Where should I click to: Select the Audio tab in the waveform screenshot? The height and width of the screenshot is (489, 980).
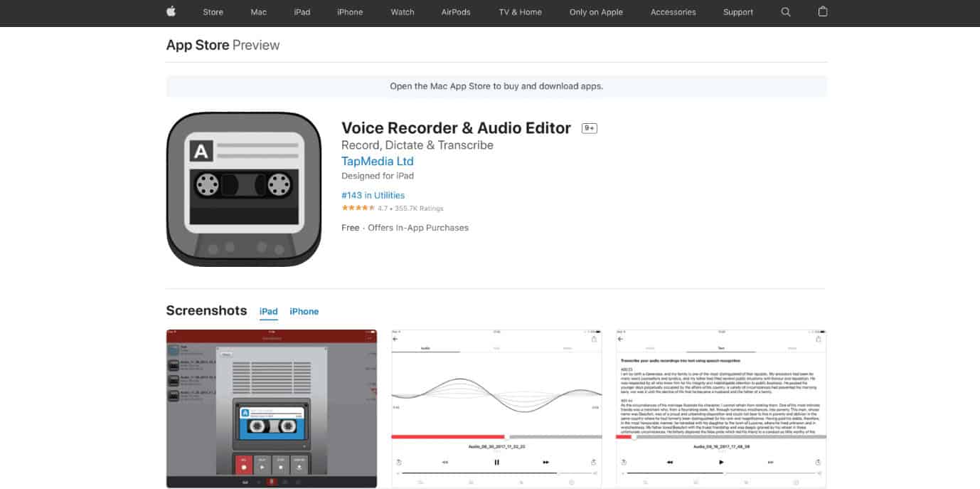[x=426, y=348]
